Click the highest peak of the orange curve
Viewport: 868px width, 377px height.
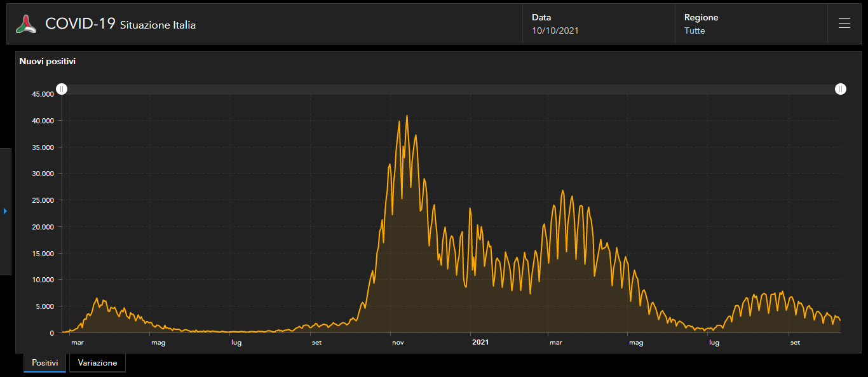(407, 116)
